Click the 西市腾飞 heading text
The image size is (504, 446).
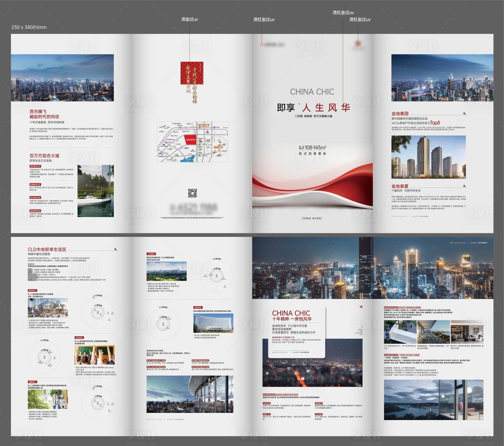click(x=38, y=111)
